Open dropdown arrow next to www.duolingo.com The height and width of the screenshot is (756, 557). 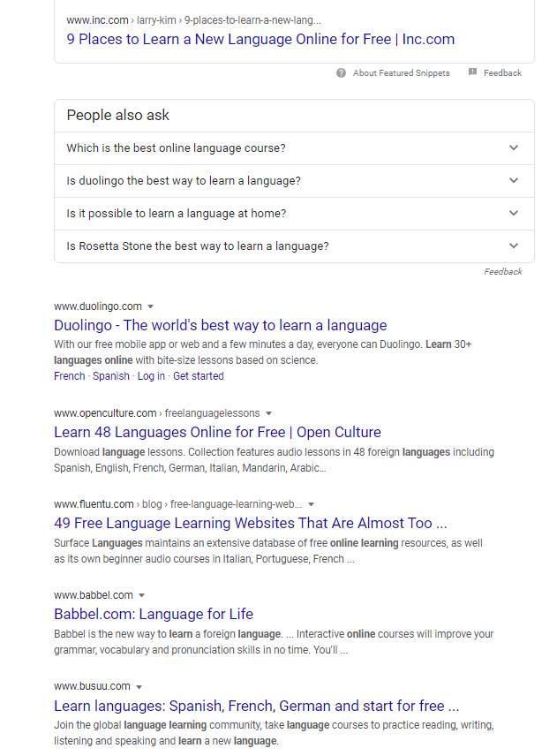coord(150,306)
